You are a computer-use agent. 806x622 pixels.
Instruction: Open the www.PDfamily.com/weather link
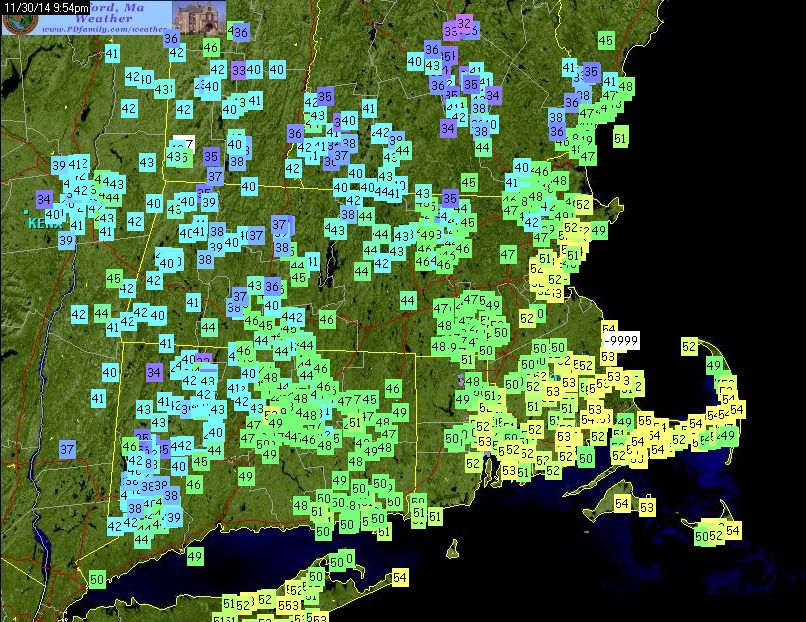point(103,29)
